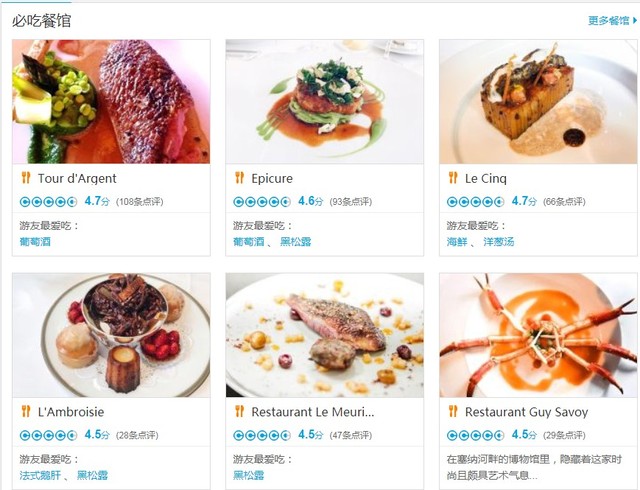Click the 葡萄酒 tag under Tour d'Argent

click(35, 242)
